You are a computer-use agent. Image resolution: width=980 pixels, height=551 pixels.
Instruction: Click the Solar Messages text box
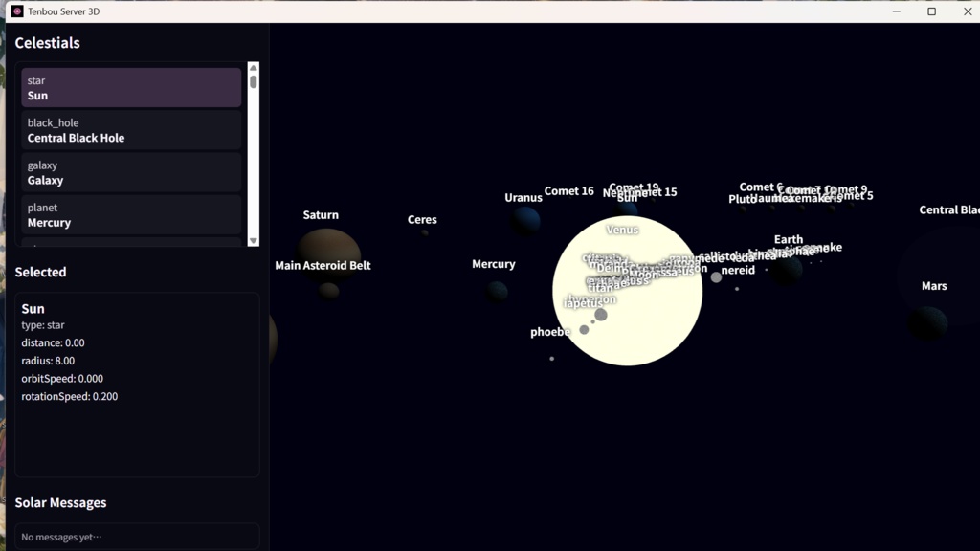(x=136, y=536)
